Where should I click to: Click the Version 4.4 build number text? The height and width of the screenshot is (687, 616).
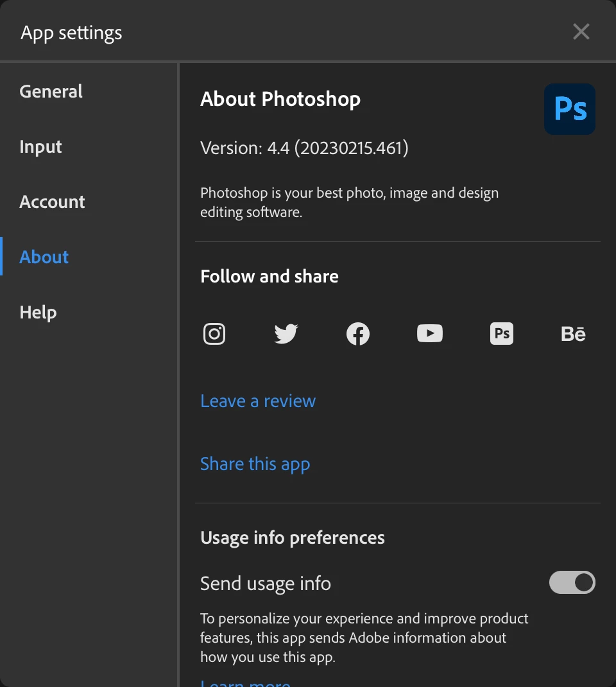[304, 148]
